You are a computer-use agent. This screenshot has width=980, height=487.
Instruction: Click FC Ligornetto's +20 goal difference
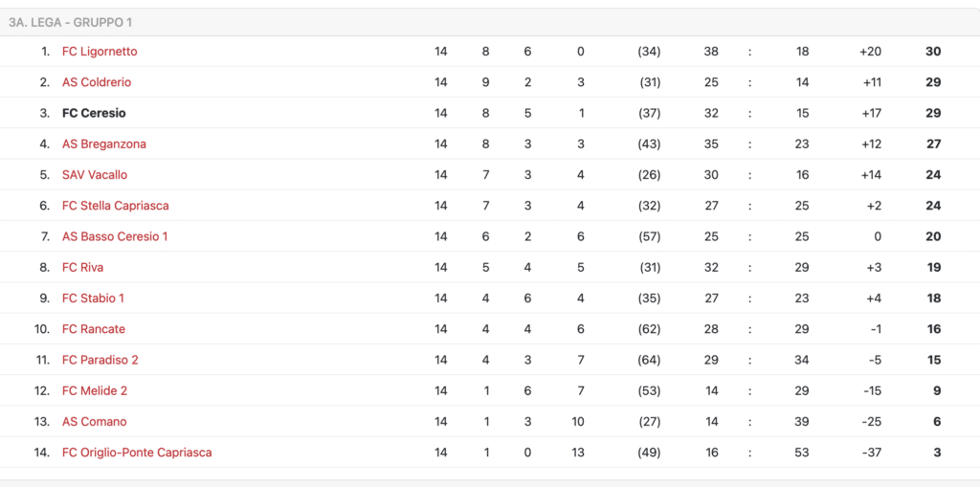click(871, 52)
